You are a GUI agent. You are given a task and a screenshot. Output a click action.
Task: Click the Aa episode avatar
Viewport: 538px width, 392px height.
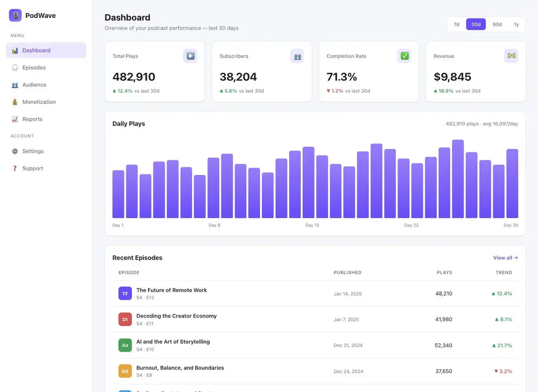coord(125,345)
